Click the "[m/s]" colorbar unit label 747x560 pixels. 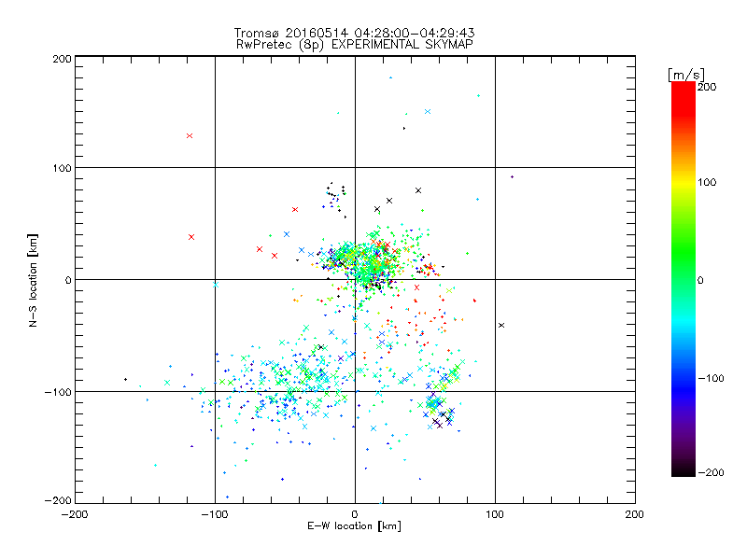coord(686,75)
